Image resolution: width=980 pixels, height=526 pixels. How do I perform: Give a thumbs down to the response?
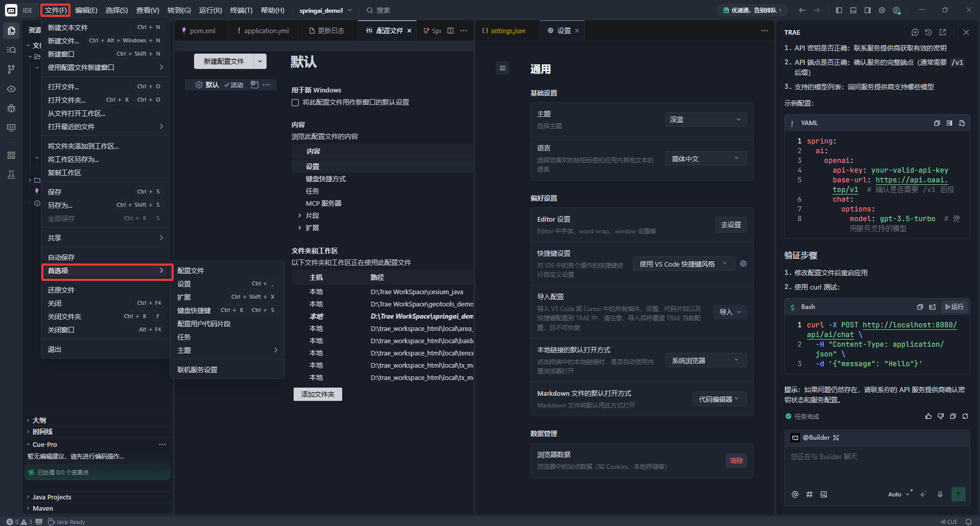click(x=941, y=416)
